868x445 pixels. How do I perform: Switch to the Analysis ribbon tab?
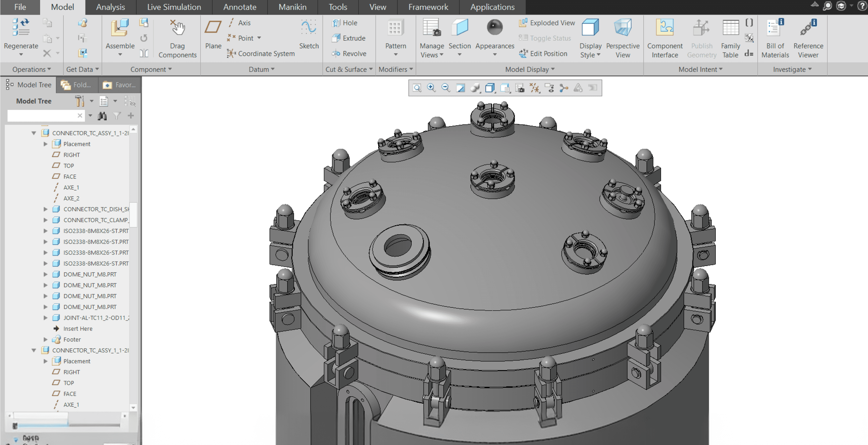pyautogui.click(x=110, y=7)
